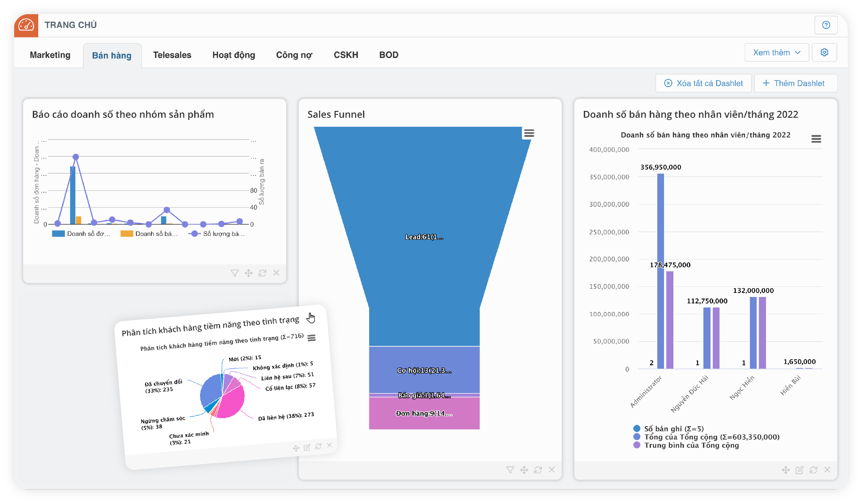
Task: Click Thêm Dashlet button
Action: [795, 83]
